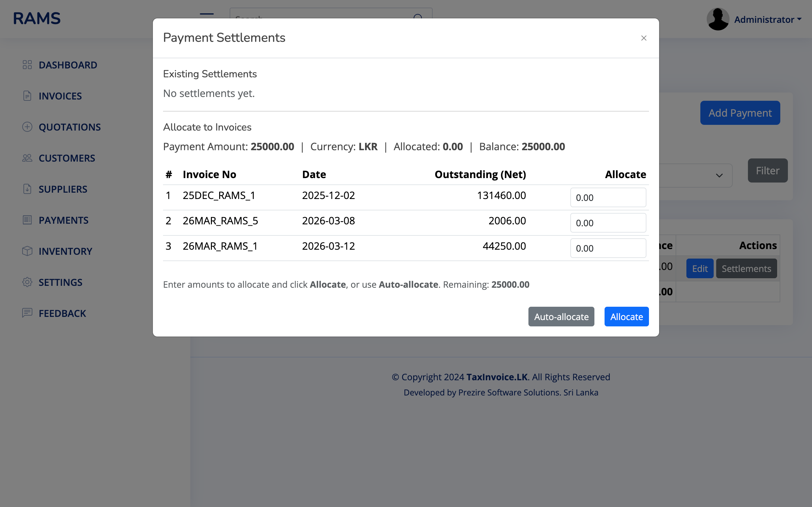The width and height of the screenshot is (812, 507).
Task: Click allocate amount field for 26MAR_RAMS_5
Action: point(608,223)
